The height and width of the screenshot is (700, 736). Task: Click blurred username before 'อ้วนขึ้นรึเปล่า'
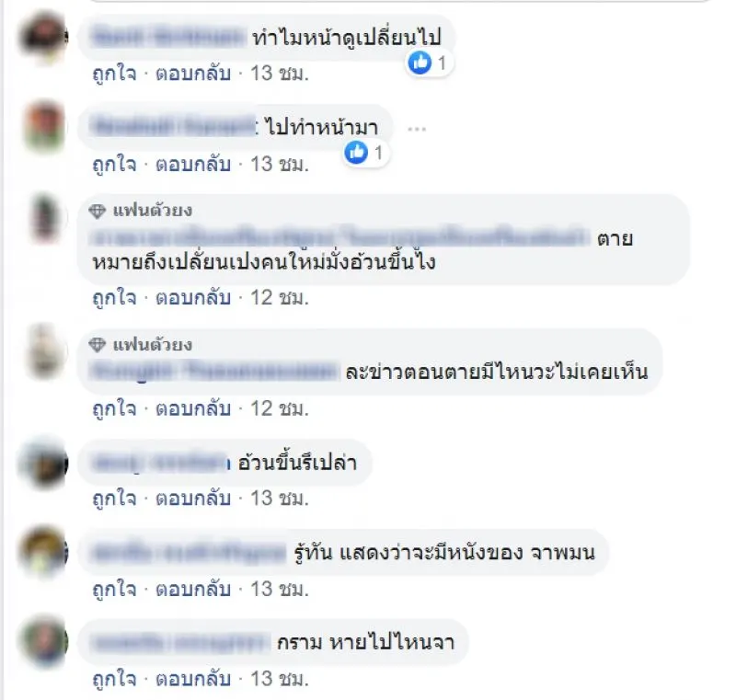(160, 464)
